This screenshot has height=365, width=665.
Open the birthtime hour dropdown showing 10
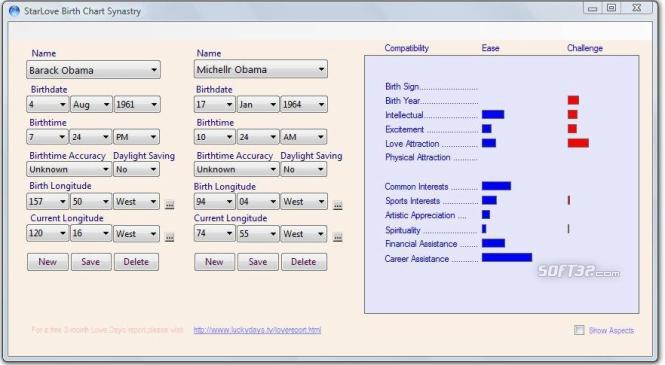pyautogui.click(x=214, y=137)
